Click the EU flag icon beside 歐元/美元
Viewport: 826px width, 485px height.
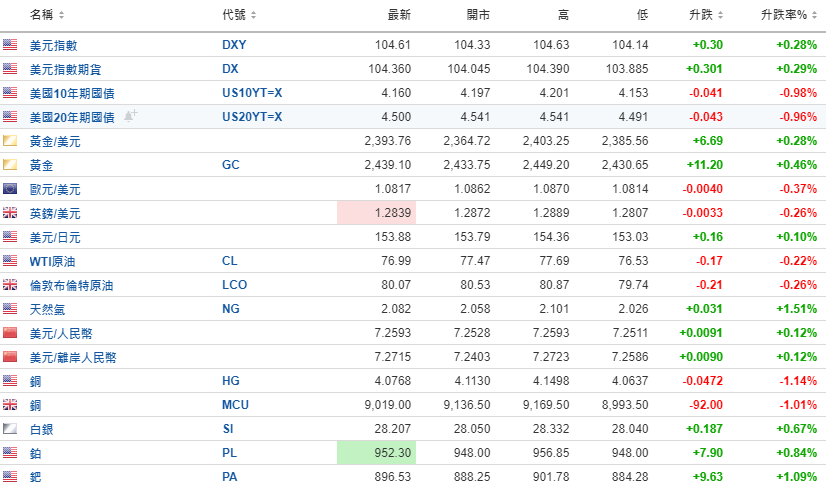pos(11,189)
